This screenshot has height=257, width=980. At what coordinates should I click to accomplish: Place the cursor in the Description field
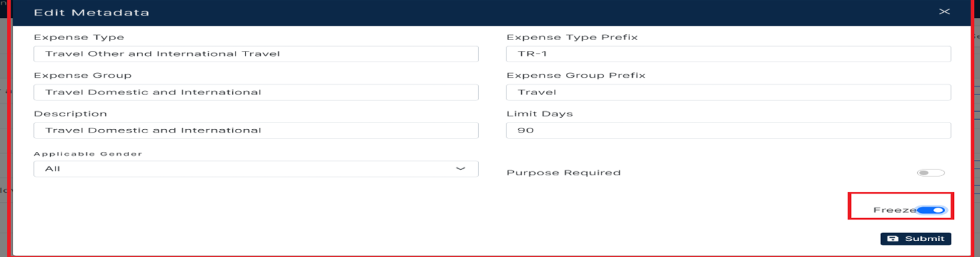click(x=256, y=130)
